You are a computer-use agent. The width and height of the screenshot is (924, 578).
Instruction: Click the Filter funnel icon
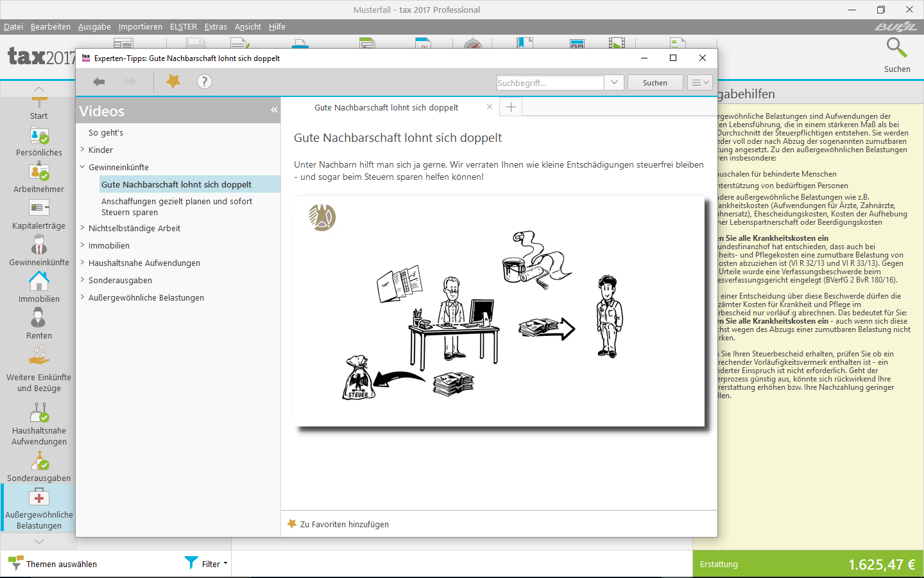(191, 563)
